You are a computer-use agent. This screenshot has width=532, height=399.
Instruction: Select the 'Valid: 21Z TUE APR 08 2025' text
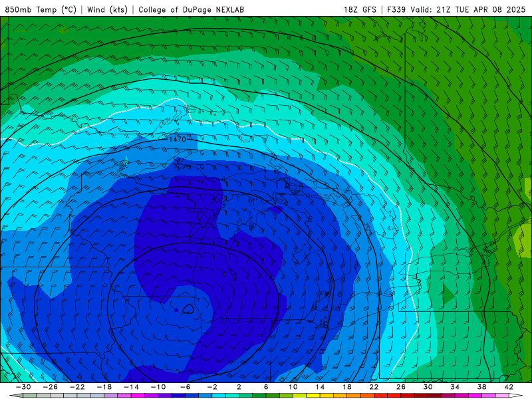point(468,9)
